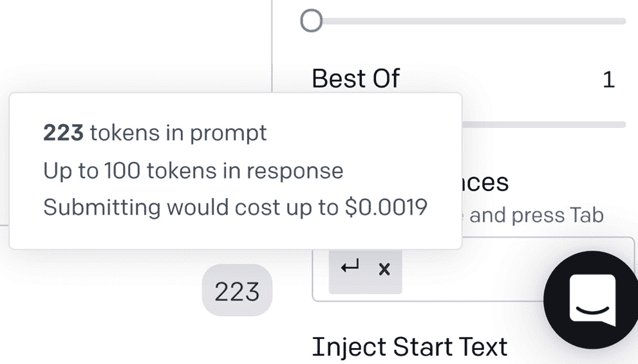Click the 223 token count badge
This screenshot has height=364, width=638.
pyautogui.click(x=237, y=293)
